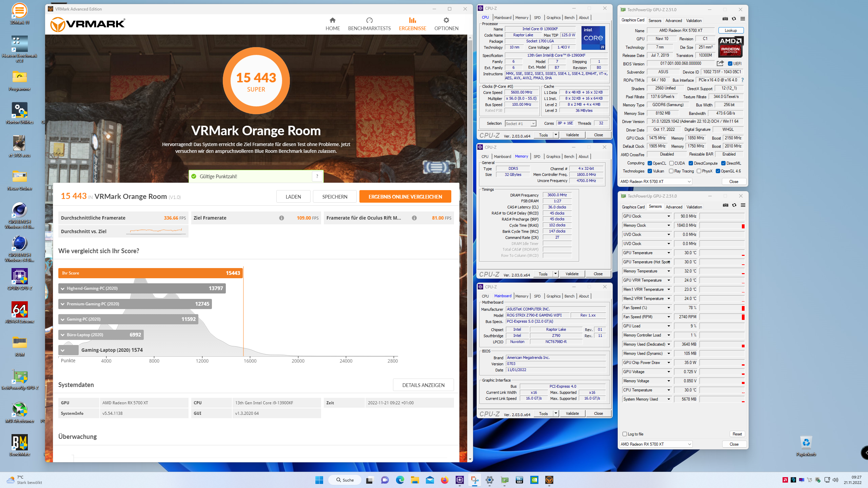
Task: Open the Fan Speed (RPM) sensor dropdown
Action: 669,317
